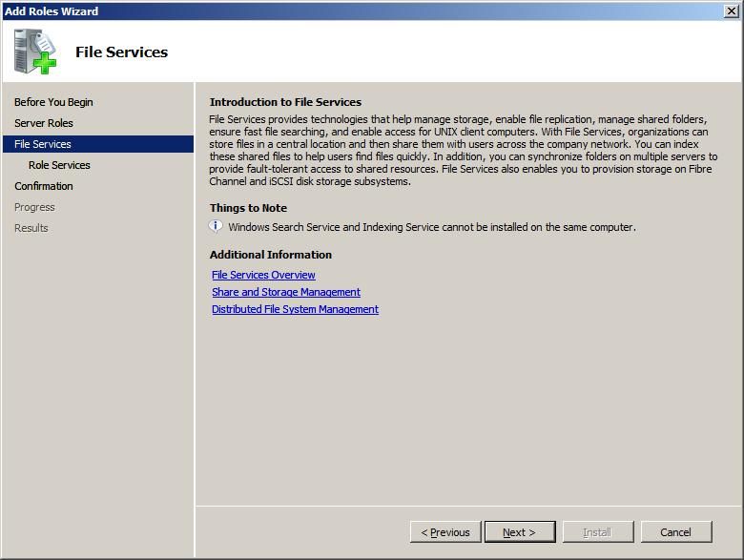Select the highlighted File Services step
This screenshot has width=744, height=560.
98,144
